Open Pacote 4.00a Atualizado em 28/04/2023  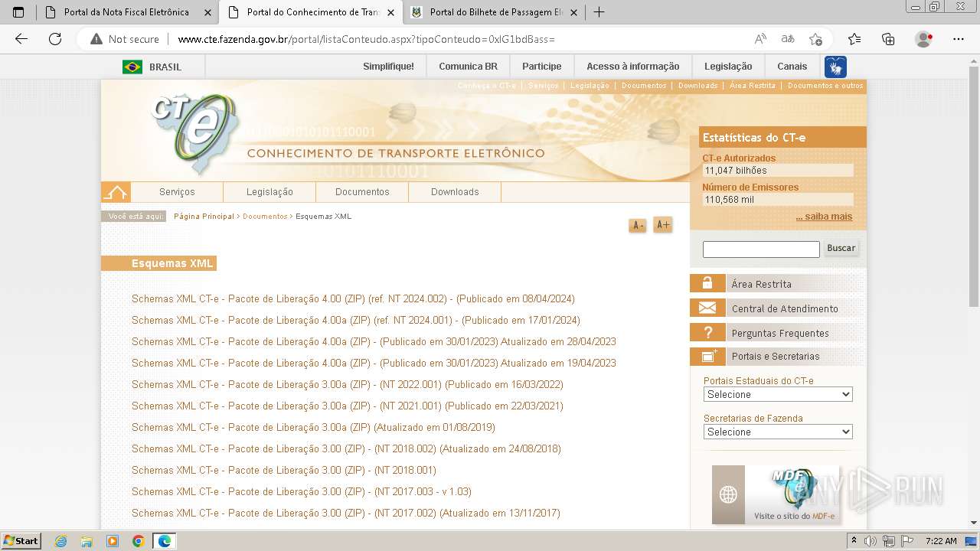(374, 342)
